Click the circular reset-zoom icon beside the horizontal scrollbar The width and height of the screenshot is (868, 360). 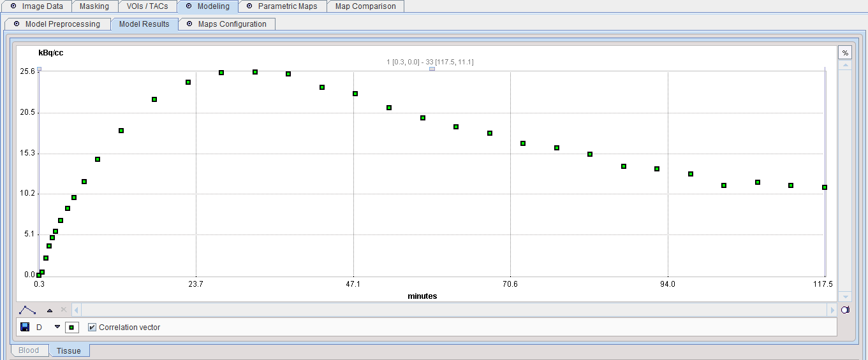pyautogui.click(x=845, y=310)
